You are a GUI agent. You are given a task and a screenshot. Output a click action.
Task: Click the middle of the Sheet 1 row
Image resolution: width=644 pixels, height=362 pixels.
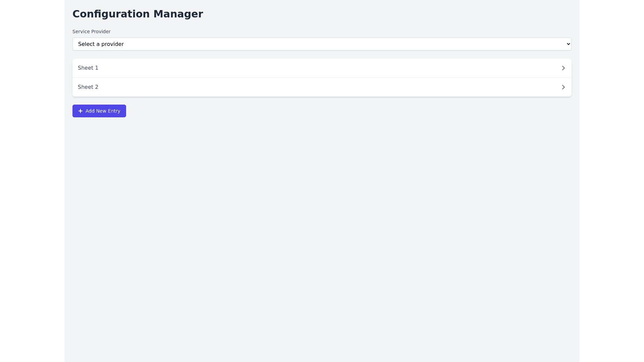click(322, 68)
